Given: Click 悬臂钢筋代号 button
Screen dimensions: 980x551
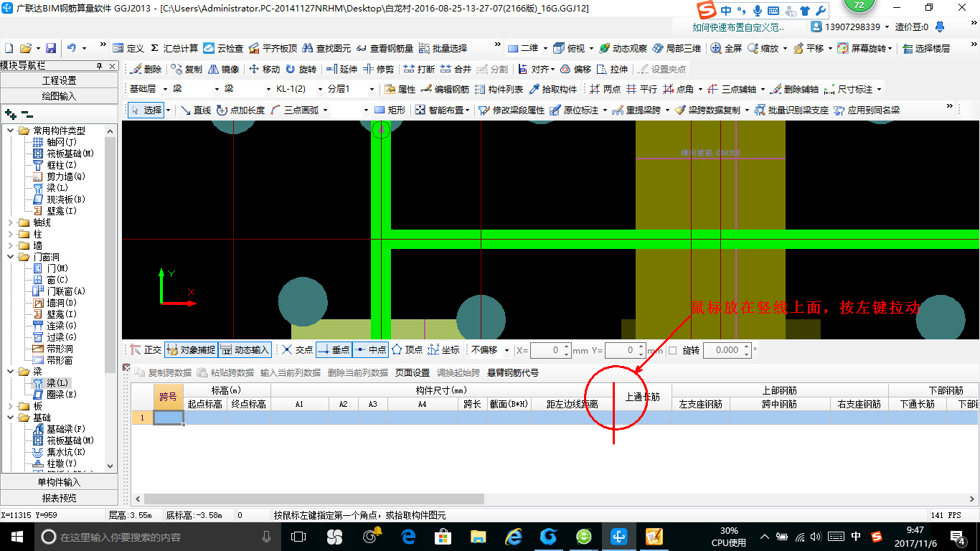Looking at the screenshot, I should pos(513,372).
